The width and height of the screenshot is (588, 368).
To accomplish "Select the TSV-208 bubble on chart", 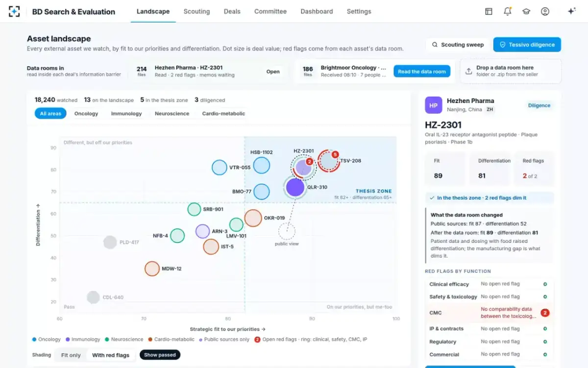I will pos(328,160).
